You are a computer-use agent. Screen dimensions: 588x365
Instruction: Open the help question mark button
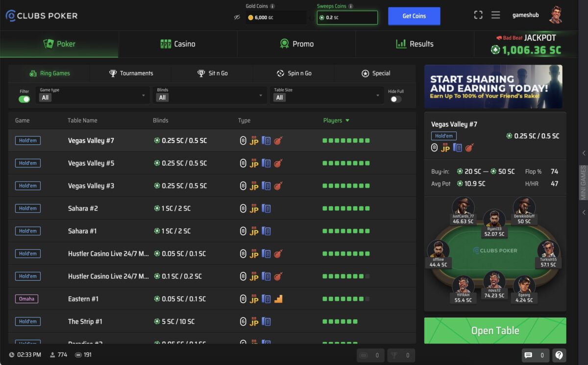pos(559,355)
